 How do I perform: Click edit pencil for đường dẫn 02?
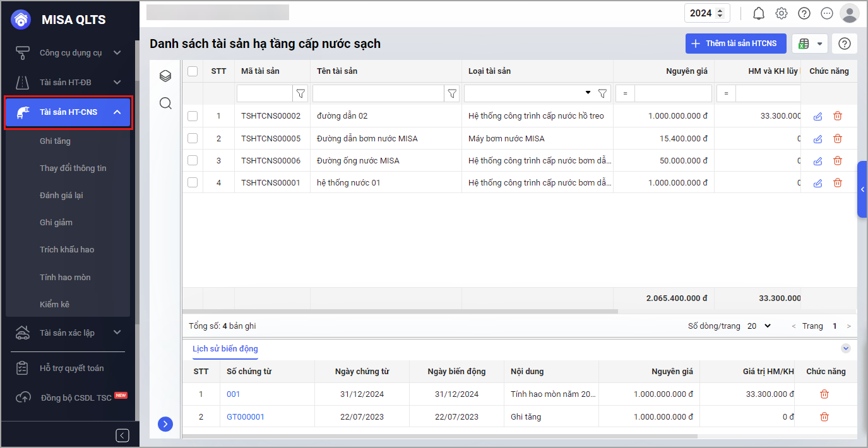point(817,116)
